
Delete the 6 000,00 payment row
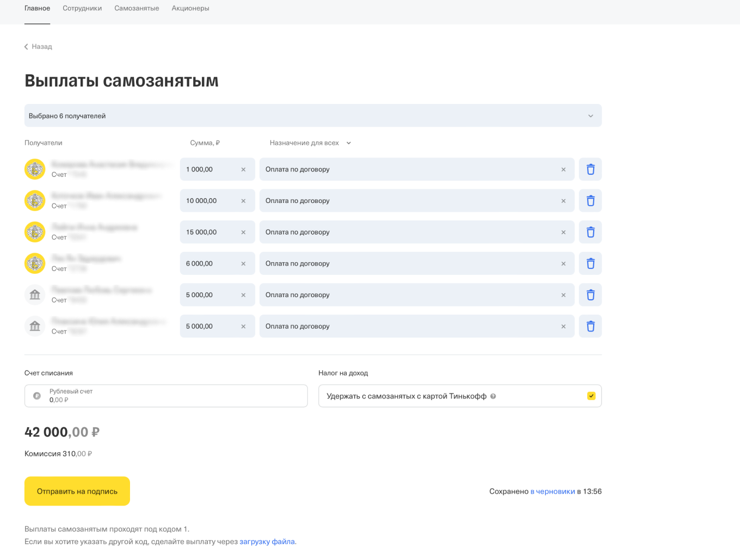pyautogui.click(x=590, y=264)
